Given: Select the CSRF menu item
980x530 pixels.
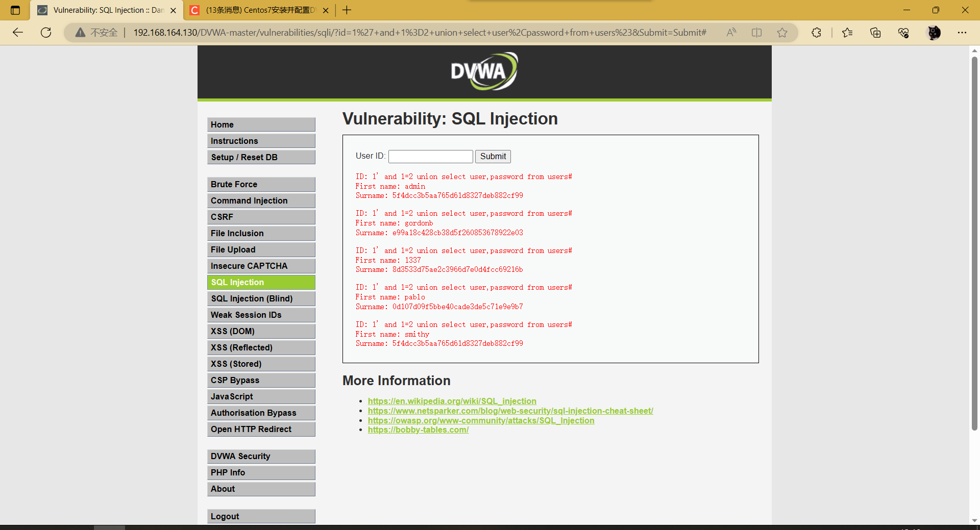Looking at the screenshot, I should (x=261, y=217).
